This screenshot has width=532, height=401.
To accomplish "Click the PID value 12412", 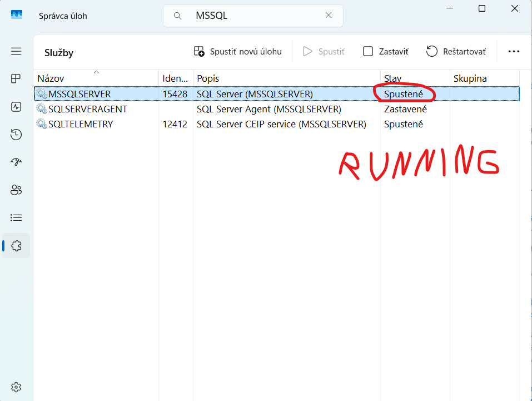I will click(x=175, y=124).
